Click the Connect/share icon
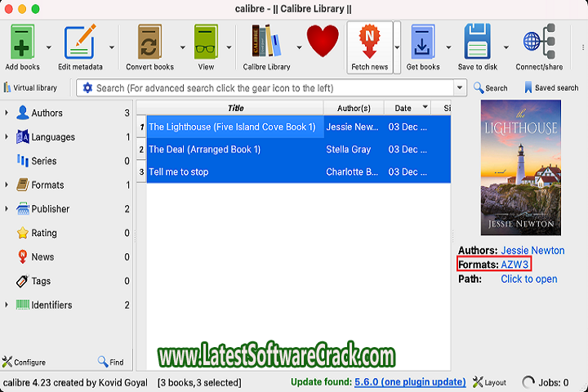The width and height of the screenshot is (588, 392). 538,41
